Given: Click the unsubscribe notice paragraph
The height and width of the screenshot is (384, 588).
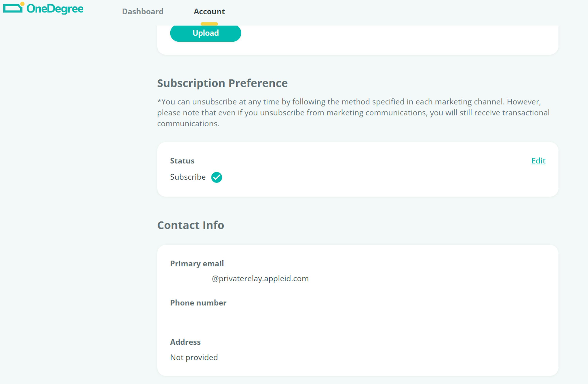Looking at the screenshot, I should tap(353, 112).
